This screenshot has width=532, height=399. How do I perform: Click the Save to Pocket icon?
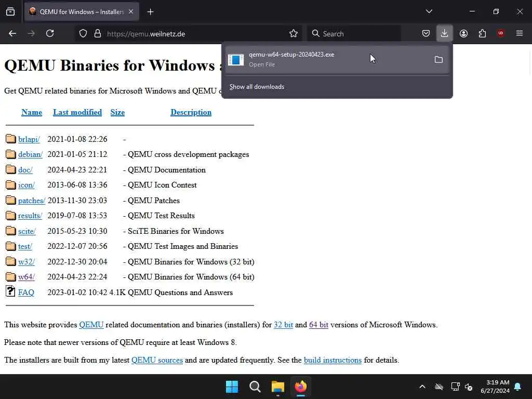[426, 34]
